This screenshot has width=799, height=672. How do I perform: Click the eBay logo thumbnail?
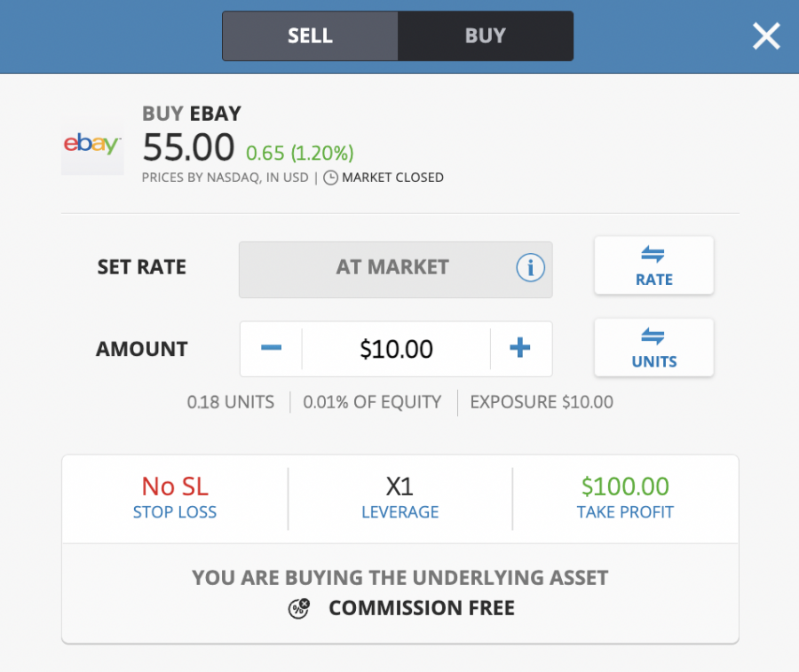coord(92,144)
